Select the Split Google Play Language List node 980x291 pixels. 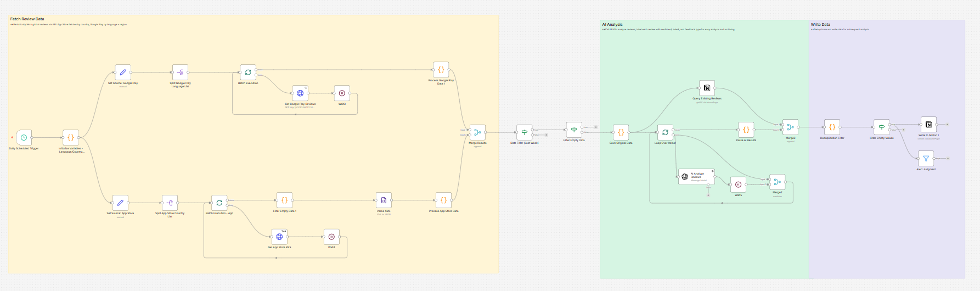(180, 72)
